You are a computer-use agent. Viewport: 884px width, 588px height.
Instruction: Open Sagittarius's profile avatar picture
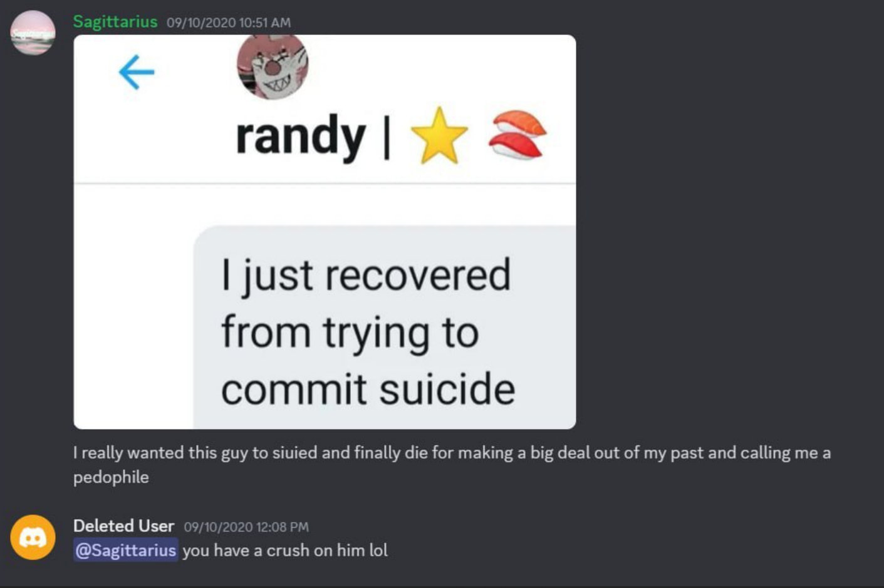[x=33, y=33]
